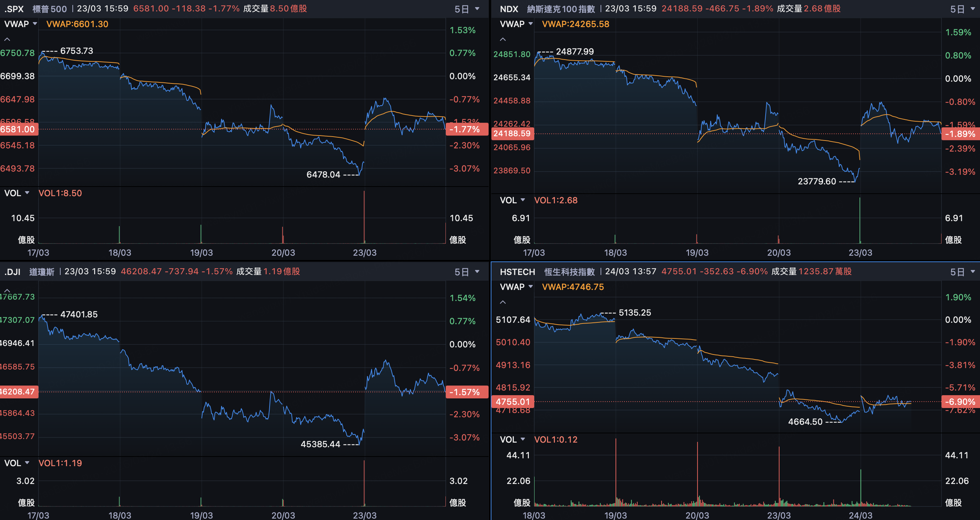Click the .SPX ticker symbol title
The image size is (980, 520).
(14, 9)
